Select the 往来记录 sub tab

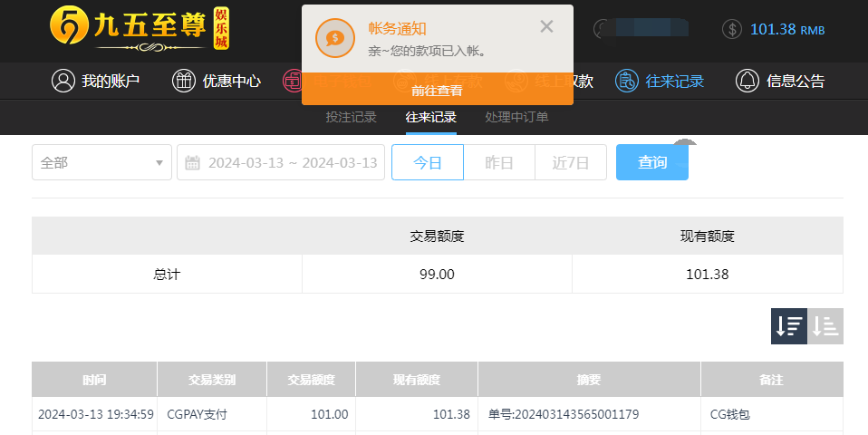pos(430,117)
